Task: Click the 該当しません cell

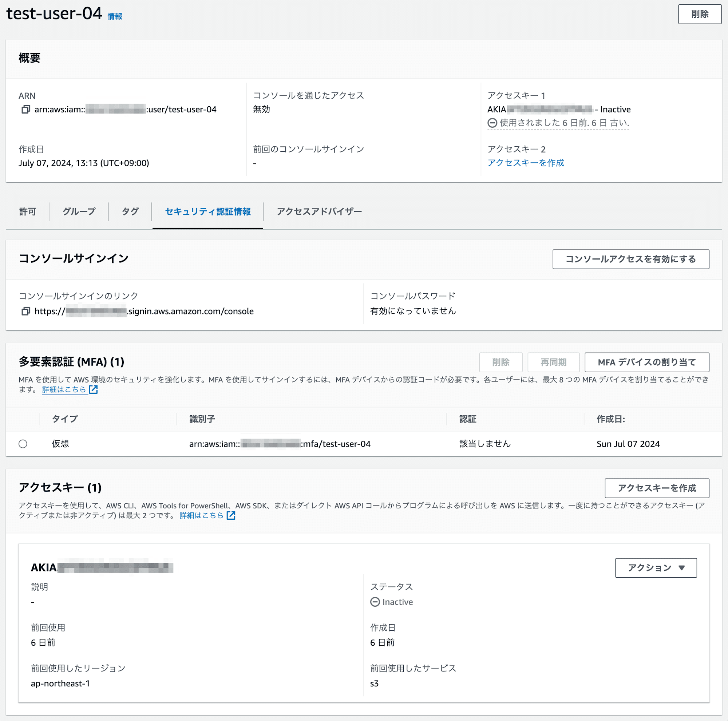Action: (x=485, y=444)
